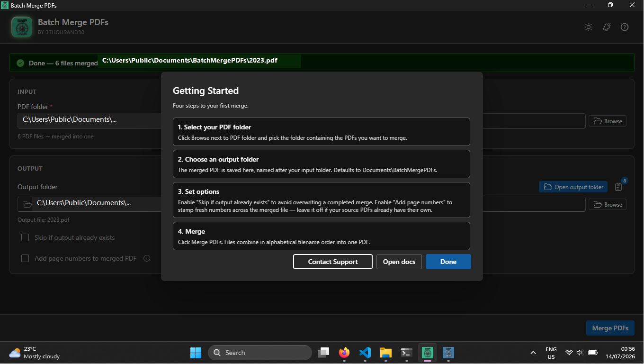The height and width of the screenshot is (364, 644).
Task: Click the volume speaker tray icon
Action: [579, 353]
